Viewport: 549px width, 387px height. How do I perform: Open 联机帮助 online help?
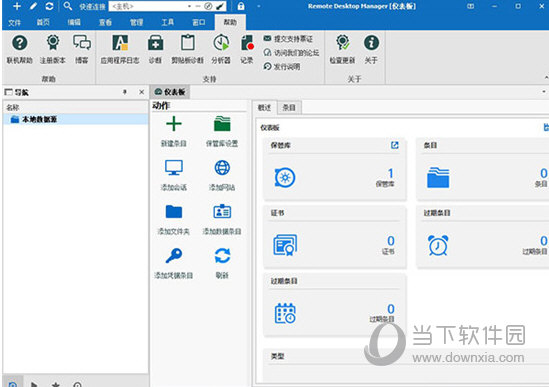click(20, 49)
